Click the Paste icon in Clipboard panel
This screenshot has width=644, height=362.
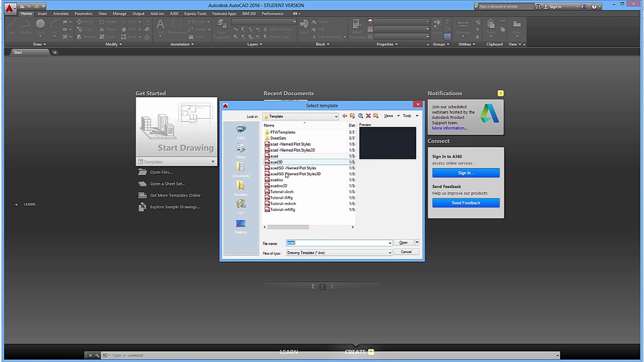click(x=491, y=26)
